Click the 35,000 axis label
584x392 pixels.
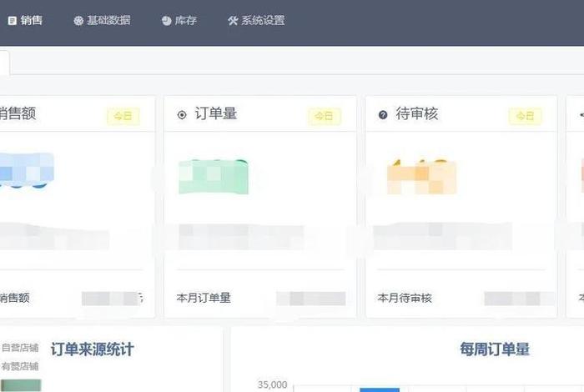pos(272,384)
